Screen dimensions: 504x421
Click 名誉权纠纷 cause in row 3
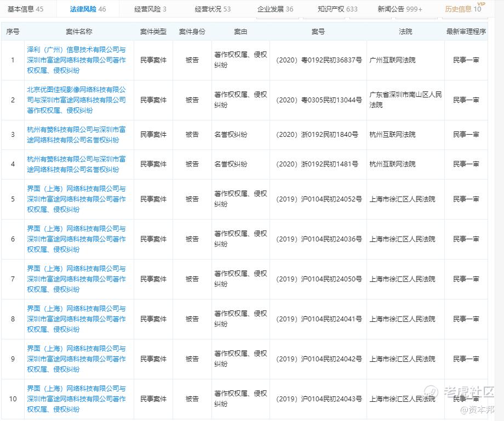(231, 135)
